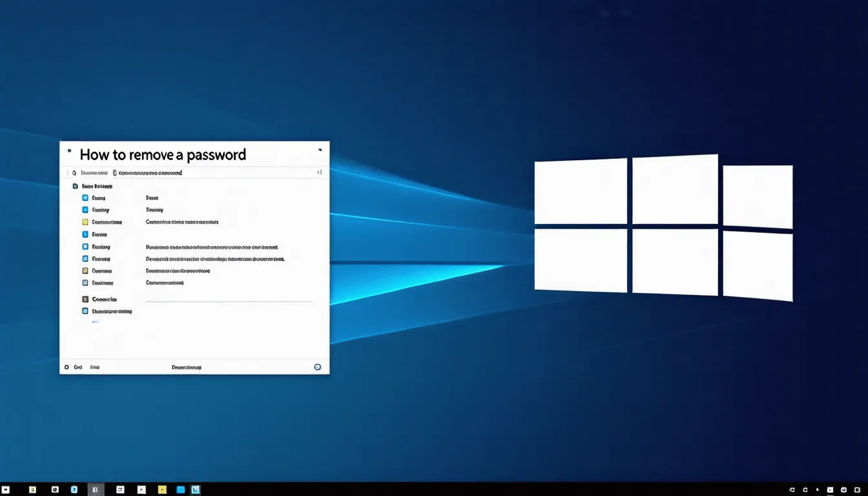The height and width of the screenshot is (496, 868).
Task: Click the dark gray list icon in the dialog
Action: (x=85, y=299)
